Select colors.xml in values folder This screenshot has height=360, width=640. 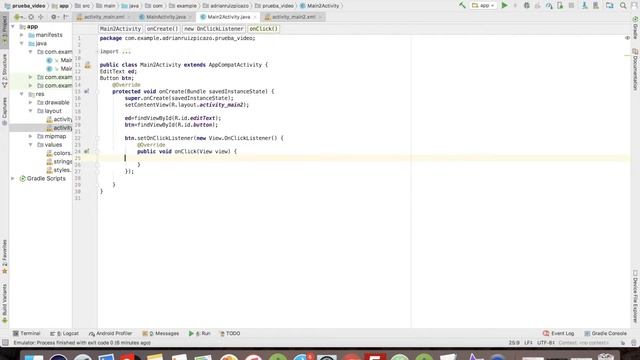(x=59, y=153)
